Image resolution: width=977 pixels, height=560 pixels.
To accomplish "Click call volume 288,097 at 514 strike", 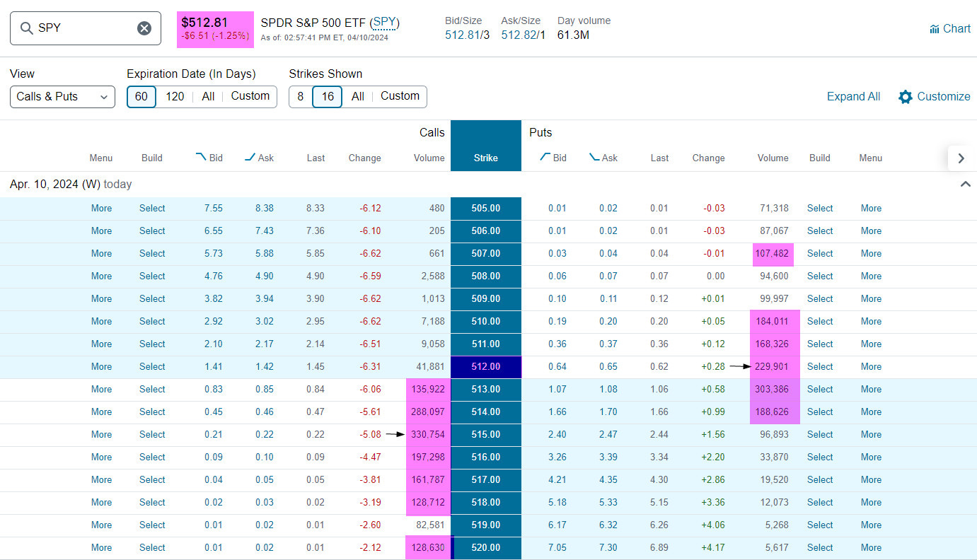I will 428,412.
